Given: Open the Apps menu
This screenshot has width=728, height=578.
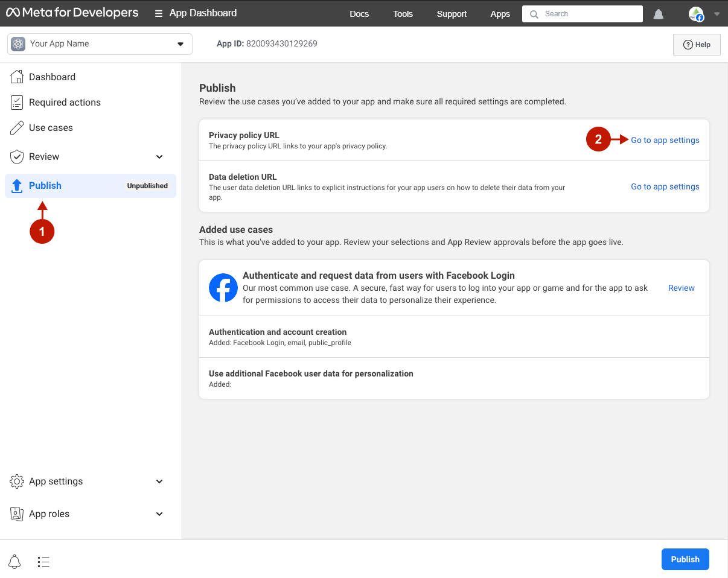Looking at the screenshot, I should [500, 14].
